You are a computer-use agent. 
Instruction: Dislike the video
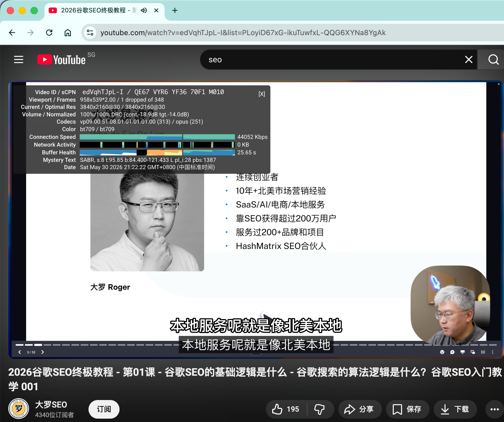pyautogui.click(x=320, y=409)
